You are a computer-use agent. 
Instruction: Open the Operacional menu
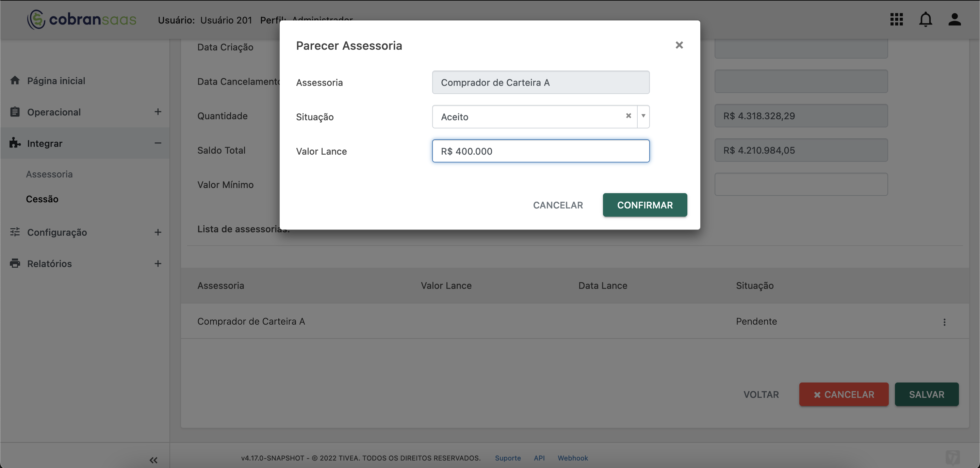pyautogui.click(x=54, y=112)
